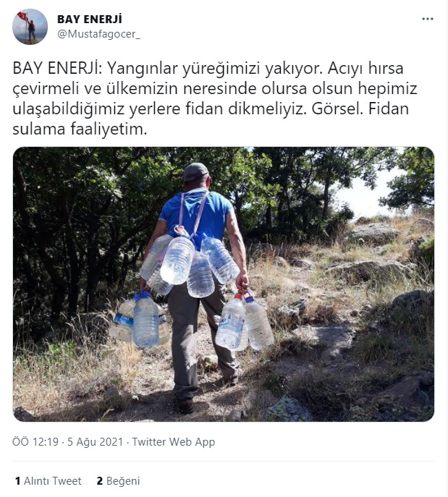
Task: Open the @Mustafagocer_ handle link
Action: coord(98,34)
